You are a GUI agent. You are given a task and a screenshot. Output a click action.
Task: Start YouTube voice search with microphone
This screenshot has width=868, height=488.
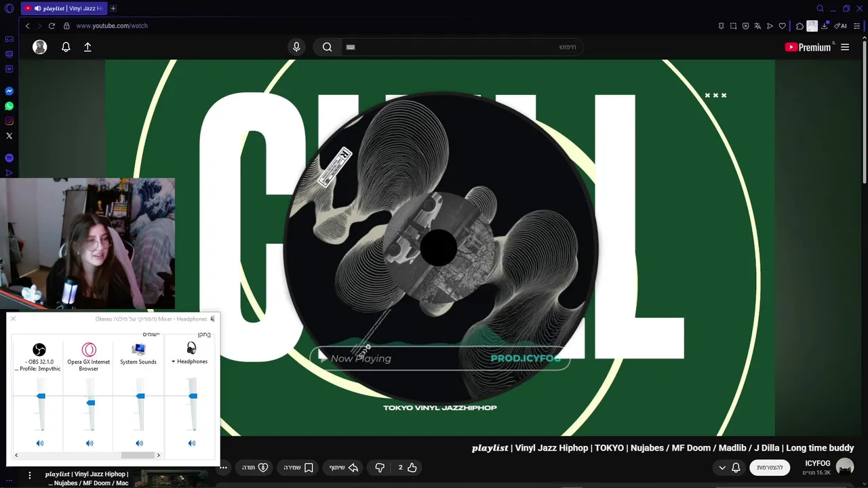[296, 47]
